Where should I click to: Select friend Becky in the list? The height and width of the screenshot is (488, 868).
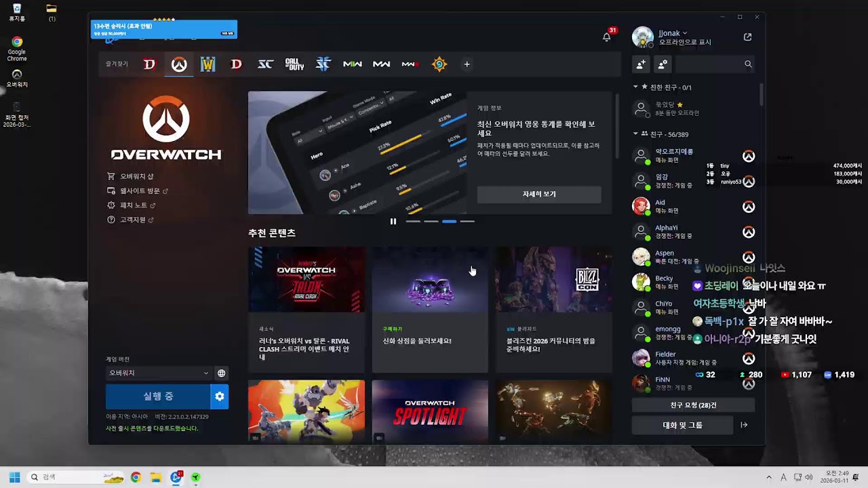[694, 282]
